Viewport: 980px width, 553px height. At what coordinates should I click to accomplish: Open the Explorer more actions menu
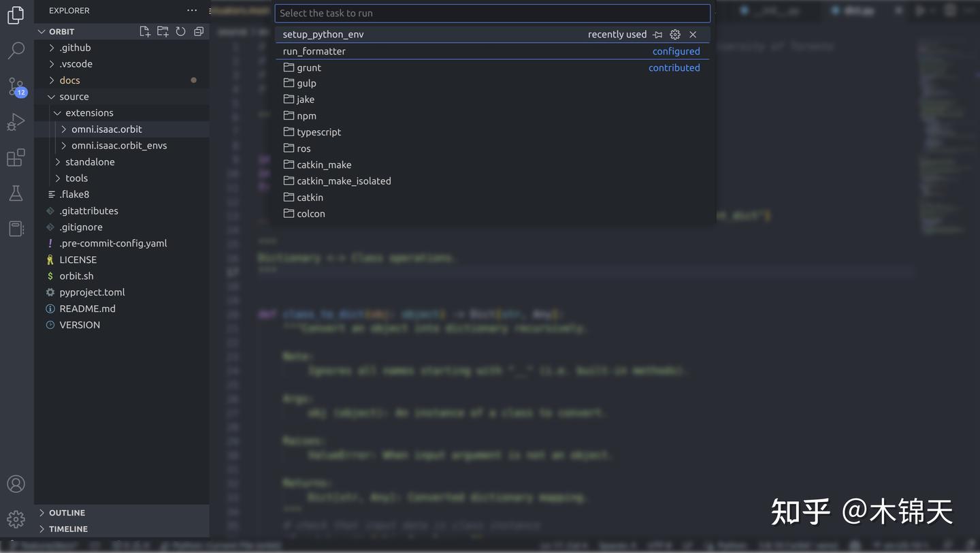(x=191, y=10)
